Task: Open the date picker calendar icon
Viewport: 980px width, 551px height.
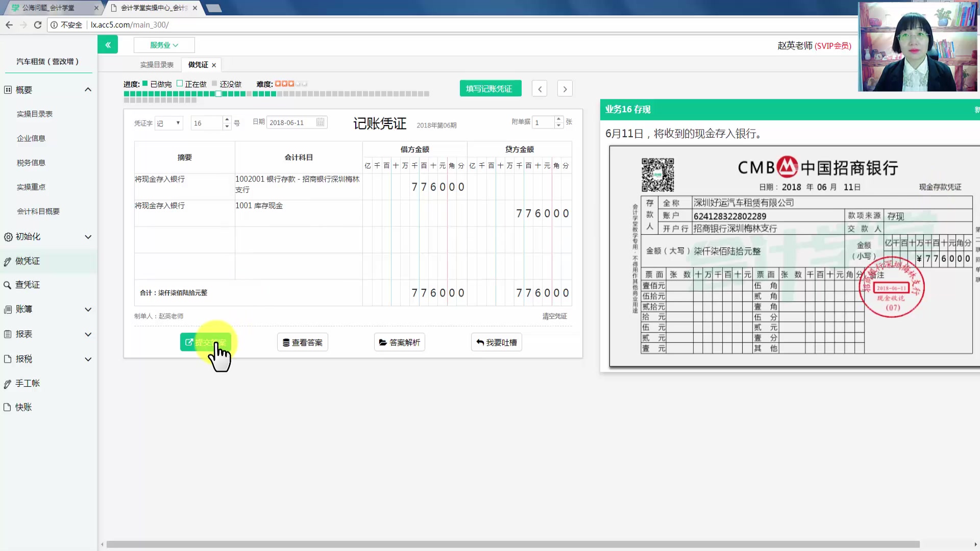Action: pos(320,122)
